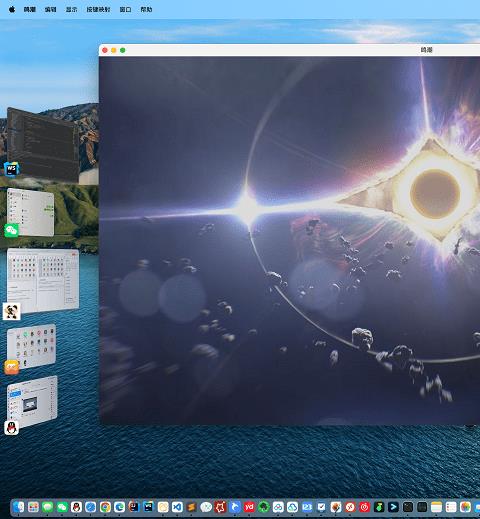Open Messages from the Dock
The height and width of the screenshot is (519, 480).
click(x=48, y=507)
